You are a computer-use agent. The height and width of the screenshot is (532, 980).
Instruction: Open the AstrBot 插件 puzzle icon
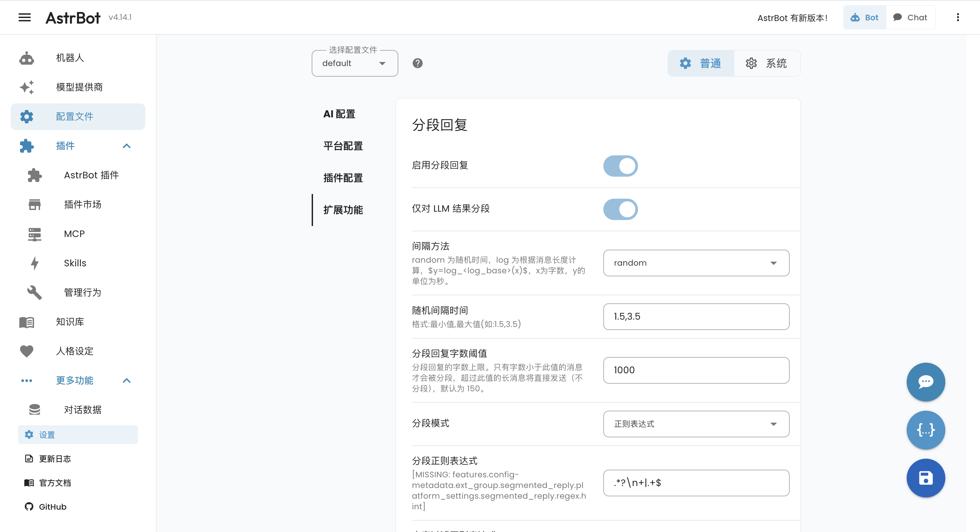pos(34,175)
